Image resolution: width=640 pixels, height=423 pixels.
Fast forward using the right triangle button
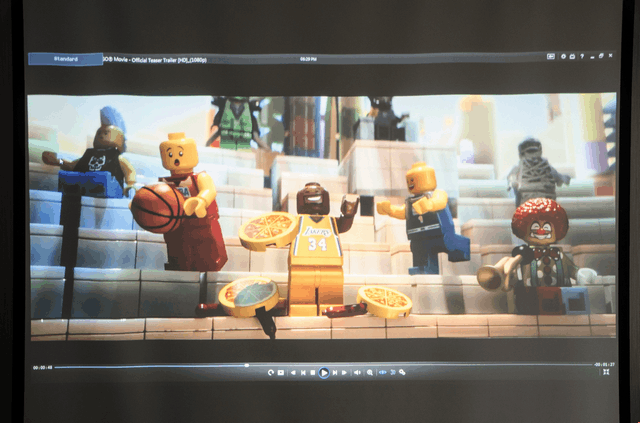click(344, 372)
